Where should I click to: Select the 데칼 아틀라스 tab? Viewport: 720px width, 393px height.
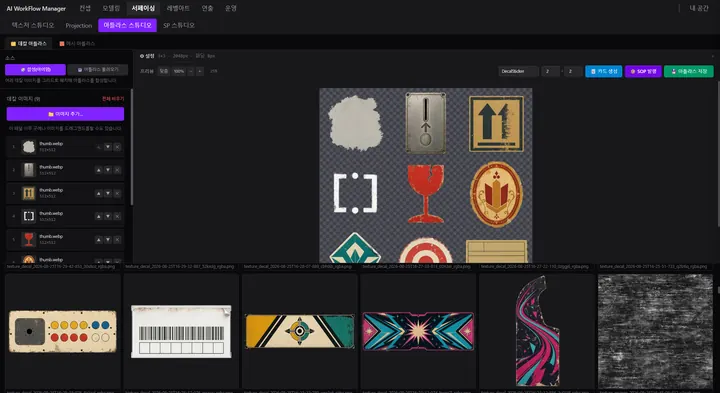pyautogui.click(x=28, y=44)
